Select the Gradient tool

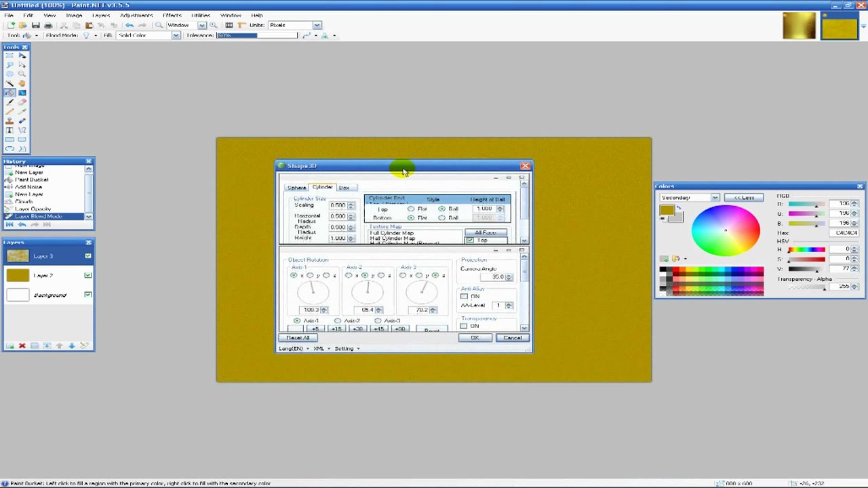pyautogui.click(x=22, y=93)
